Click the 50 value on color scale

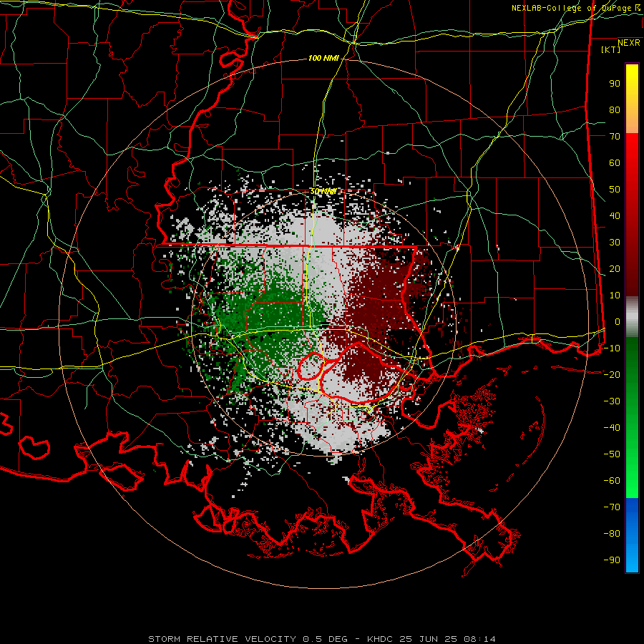pos(615,190)
